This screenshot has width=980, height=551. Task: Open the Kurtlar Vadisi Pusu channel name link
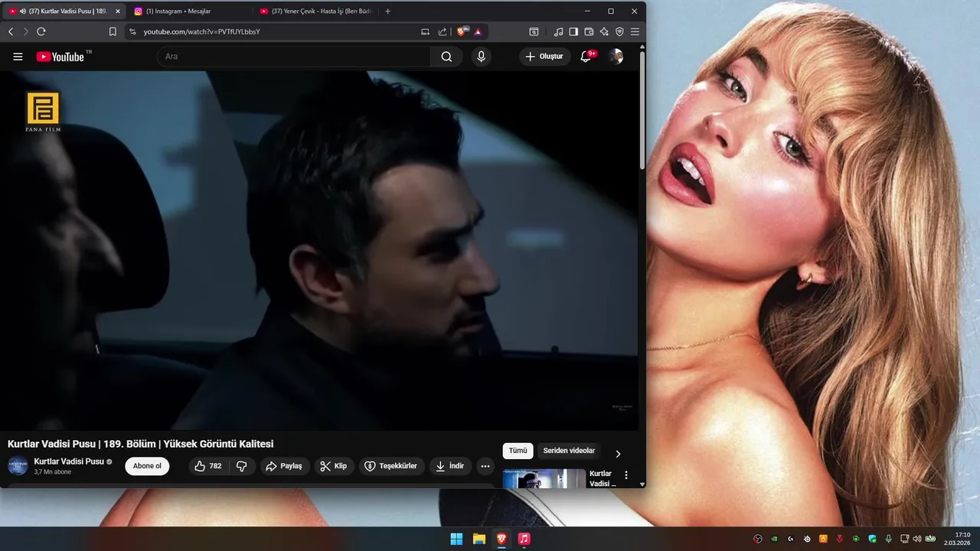[69, 461]
